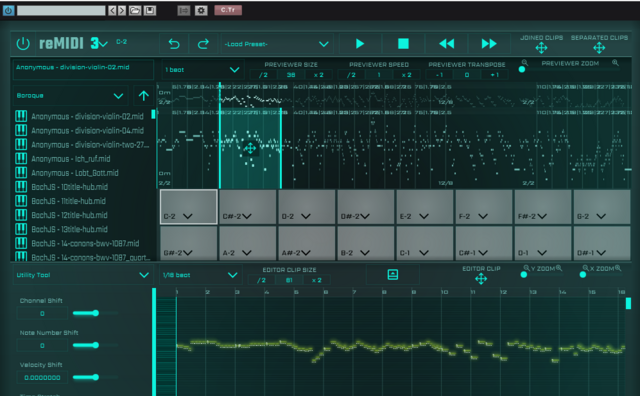Open the load preset folder icon
Image resolution: width=640 pixels, height=396 pixels.
(x=135, y=10)
